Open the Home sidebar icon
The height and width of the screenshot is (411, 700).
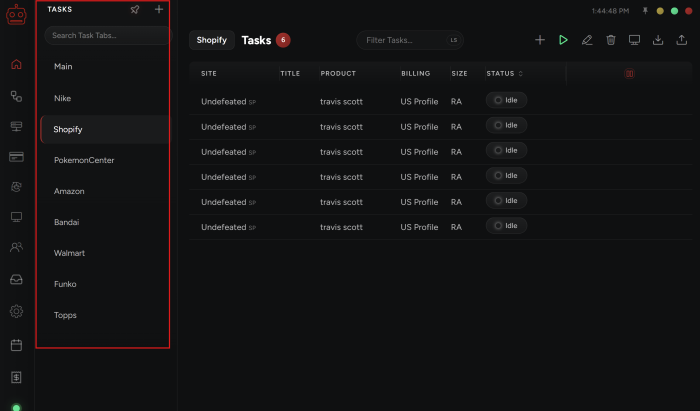(x=16, y=64)
